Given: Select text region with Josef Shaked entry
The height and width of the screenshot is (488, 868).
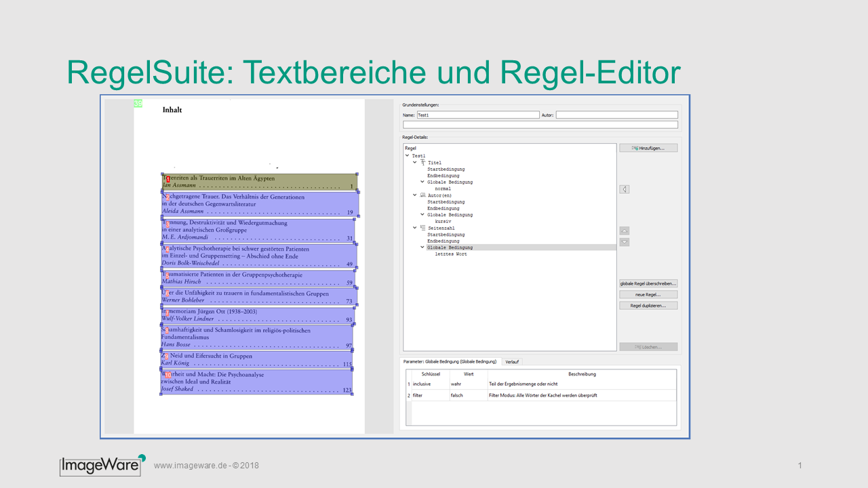Looking at the screenshot, I should tap(256, 382).
